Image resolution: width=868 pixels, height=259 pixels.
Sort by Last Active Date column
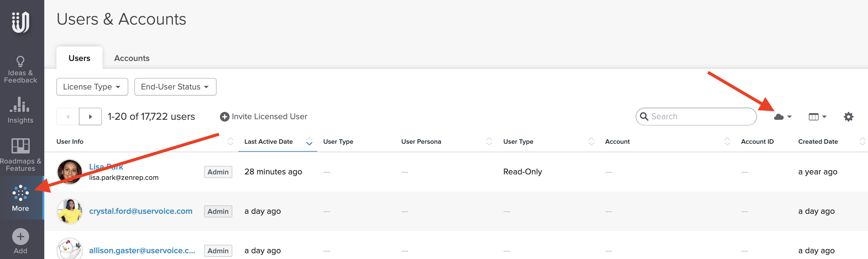(268, 142)
